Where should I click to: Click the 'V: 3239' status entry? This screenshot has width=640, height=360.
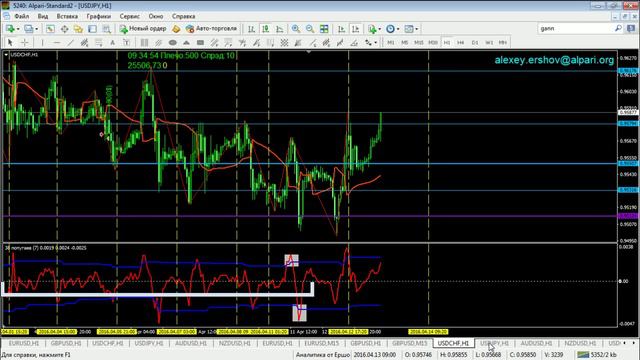554,355
